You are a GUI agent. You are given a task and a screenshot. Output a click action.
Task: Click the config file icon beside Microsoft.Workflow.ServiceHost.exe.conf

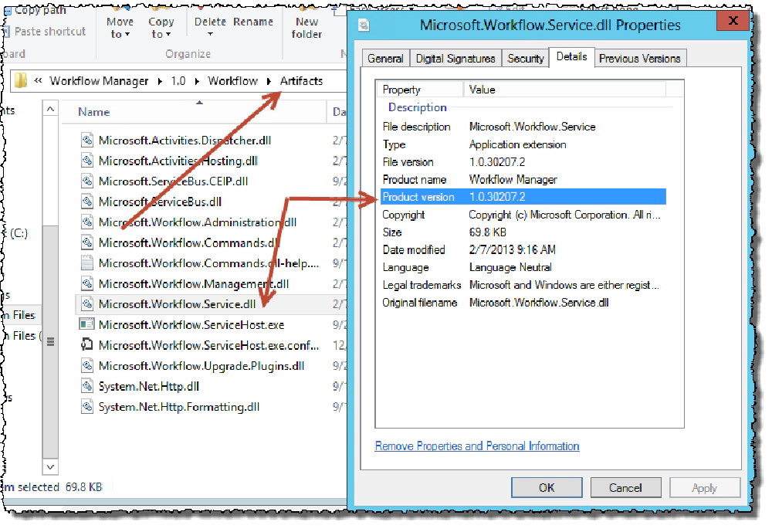tap(87, 346)
